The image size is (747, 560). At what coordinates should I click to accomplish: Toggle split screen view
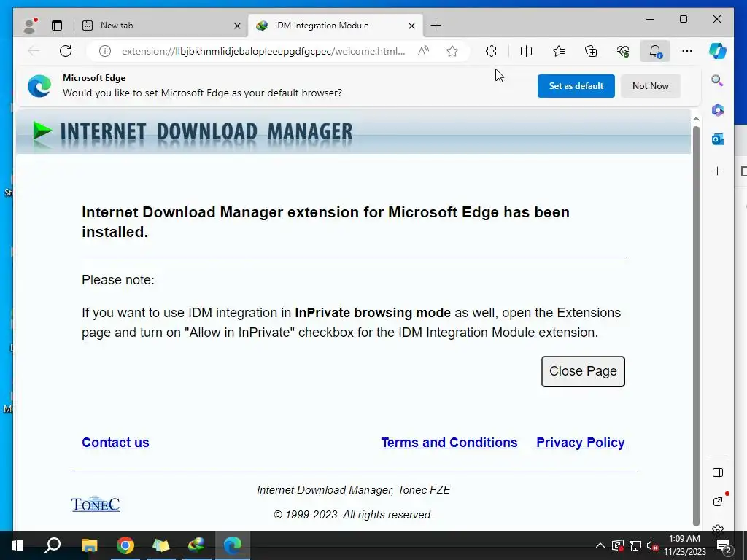pyautogui.click(x=527, y=51)
